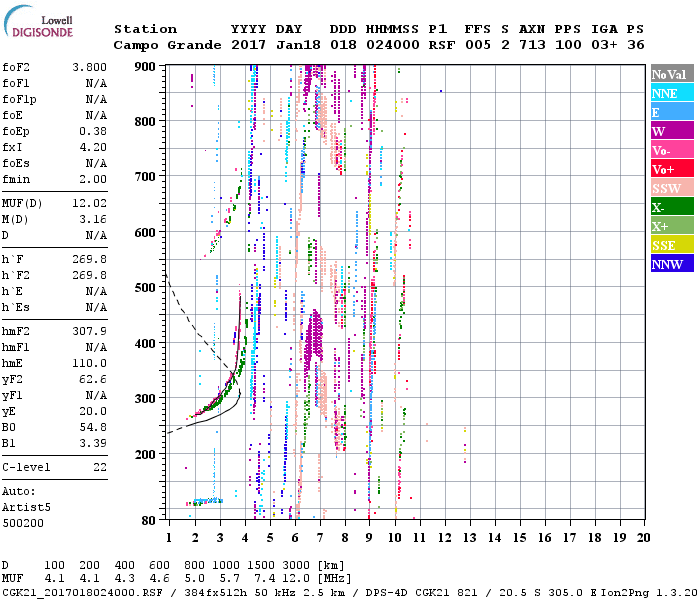Click the yF2 value 62.6
This screenshot has width=700, height=600.
[93, 379]
